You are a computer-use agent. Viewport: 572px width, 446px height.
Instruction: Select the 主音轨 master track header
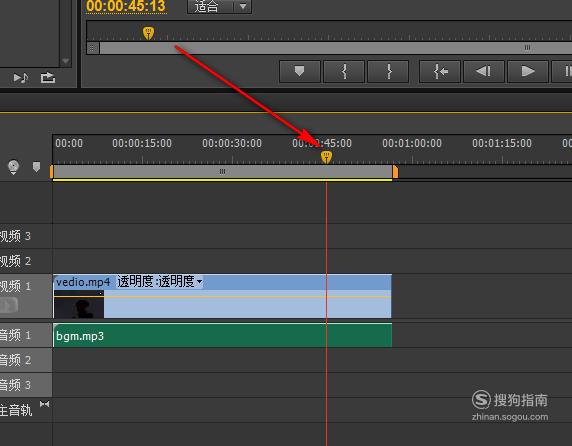26,410
